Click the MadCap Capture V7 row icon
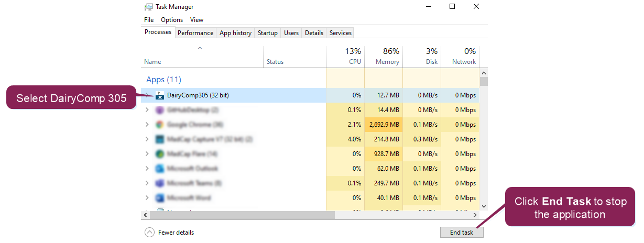This screenshot has width=644, height=243. pos(160,139)
